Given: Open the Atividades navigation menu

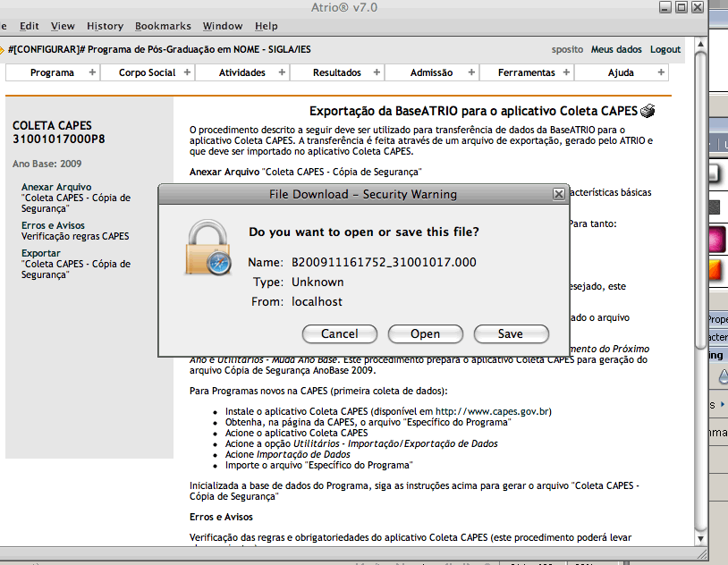Looking at the screenshot, I should point(242,72).
